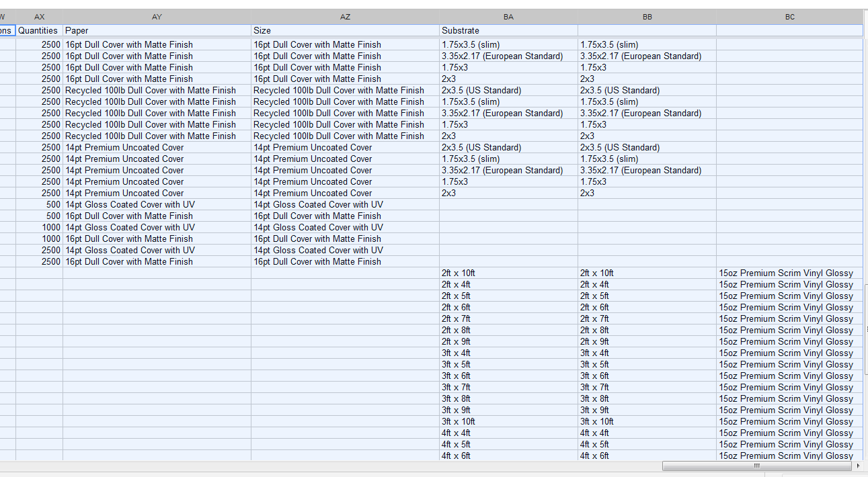Select quantity 1000 in 16pt Dull Cover row

click(x=40, y=238)
